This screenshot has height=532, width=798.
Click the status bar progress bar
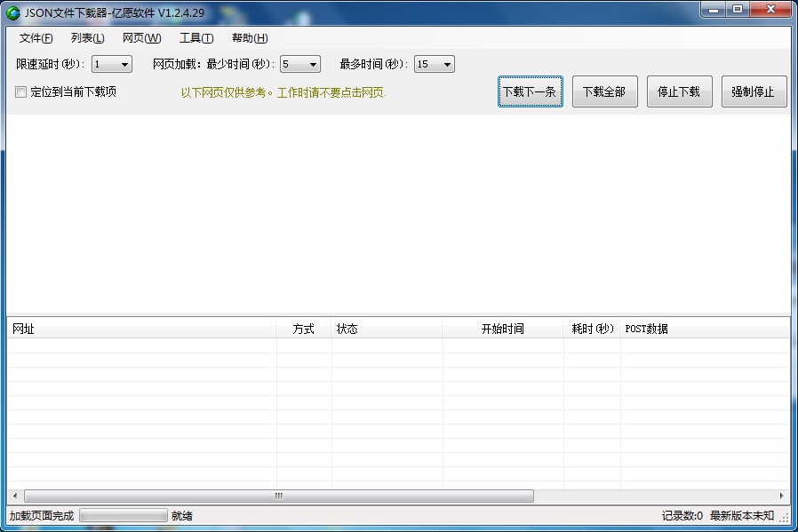click(124, 516)
